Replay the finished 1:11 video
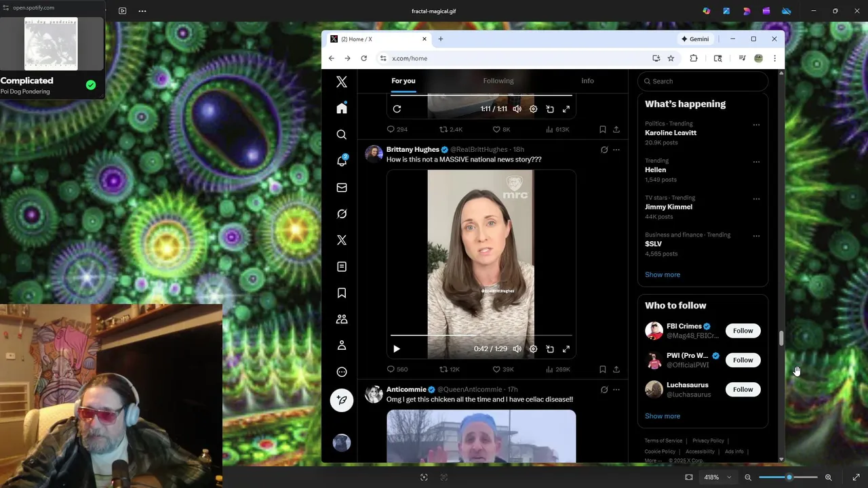This screenshot has width=868, height=488. (x=397, y=109)
